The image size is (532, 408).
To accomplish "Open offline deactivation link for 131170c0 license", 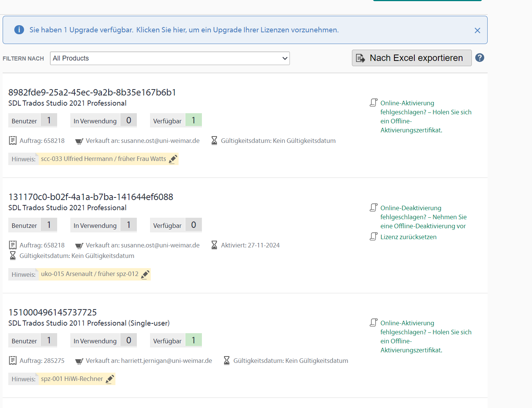I will 423,217.
